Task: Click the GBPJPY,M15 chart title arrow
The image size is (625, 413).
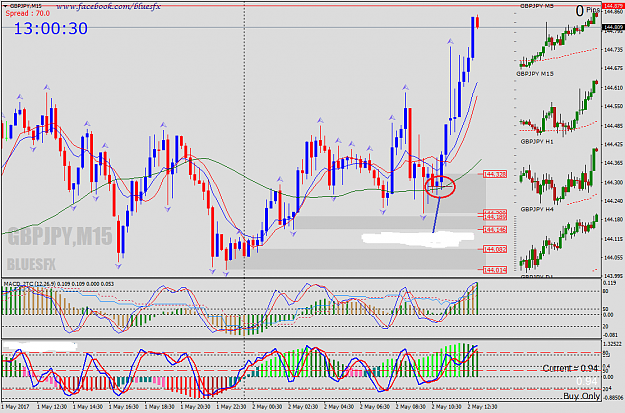Action: [5, 6]
